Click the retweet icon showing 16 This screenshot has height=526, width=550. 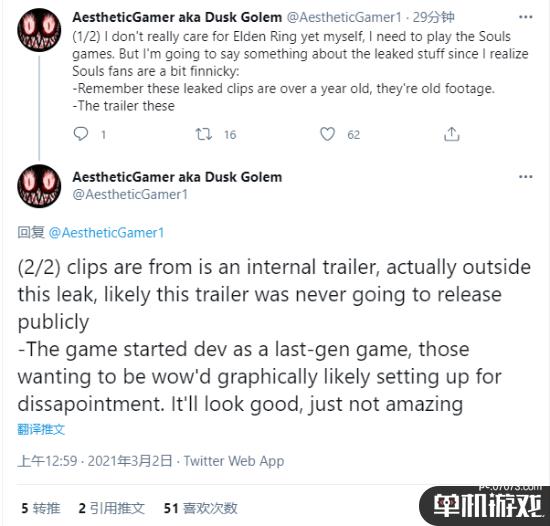tap(204, 134)
